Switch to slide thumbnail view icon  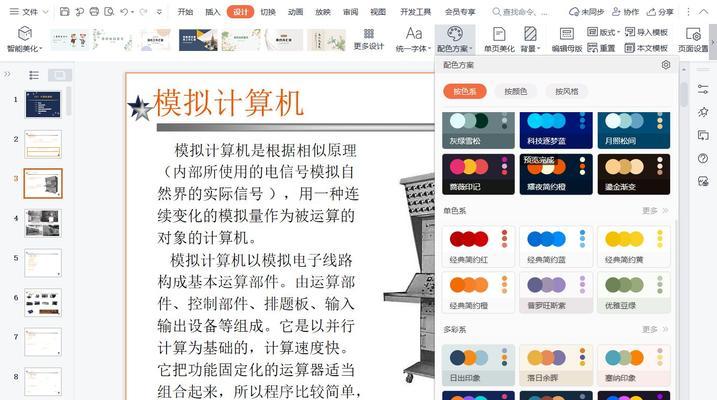coord(60,75)
